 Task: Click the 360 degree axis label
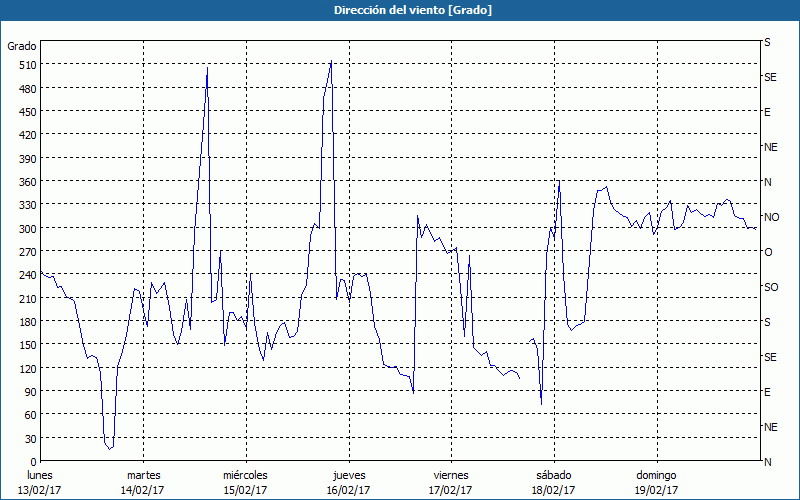pos(25,182)
